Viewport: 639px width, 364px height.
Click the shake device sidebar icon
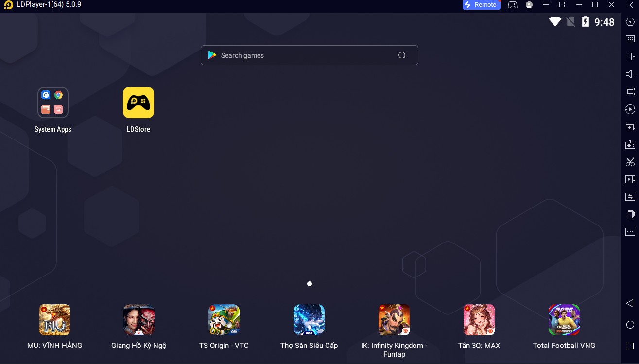coord(630,214)
